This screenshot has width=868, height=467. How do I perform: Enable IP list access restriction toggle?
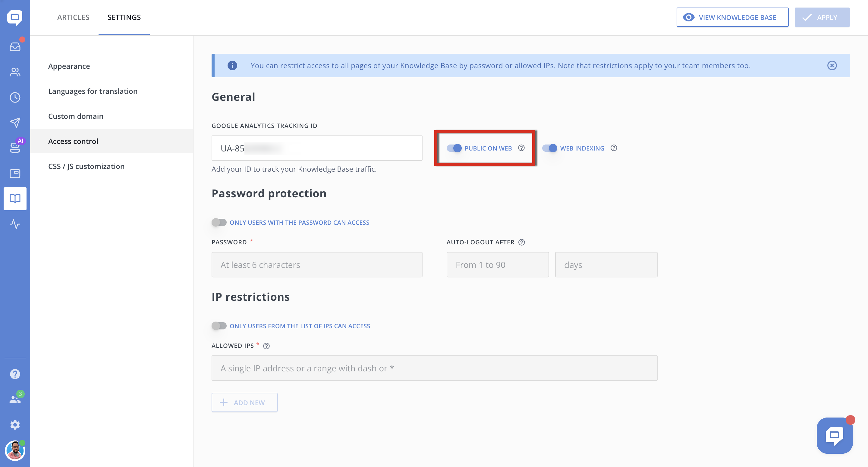pos(219,326)
